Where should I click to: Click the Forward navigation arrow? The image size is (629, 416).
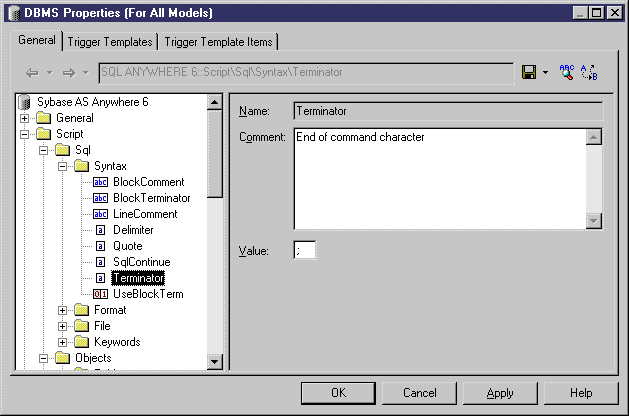[x=69, y=73]
